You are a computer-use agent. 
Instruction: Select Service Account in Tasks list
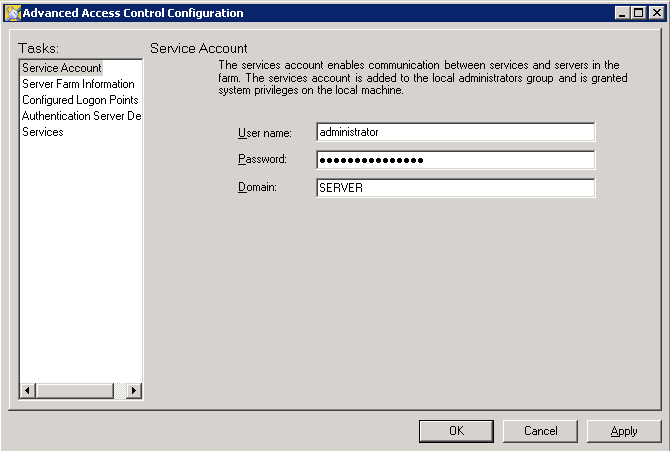coord(62,68)
